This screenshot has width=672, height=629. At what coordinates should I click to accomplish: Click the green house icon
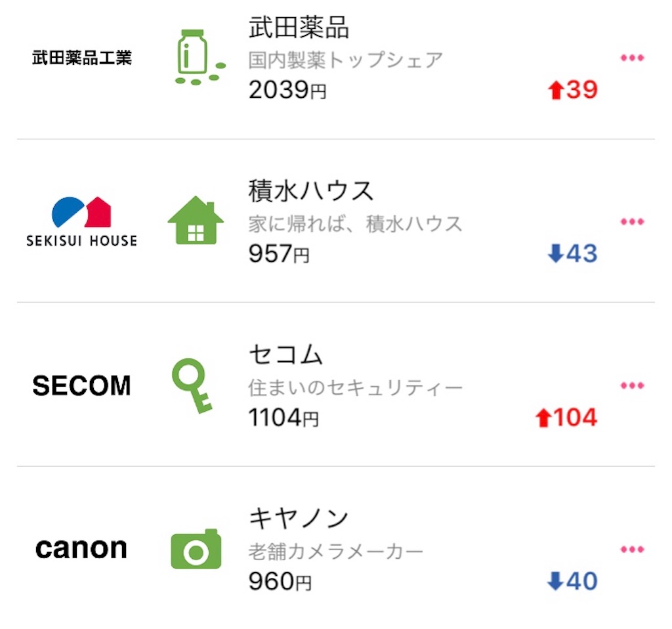tap(196, 221)
